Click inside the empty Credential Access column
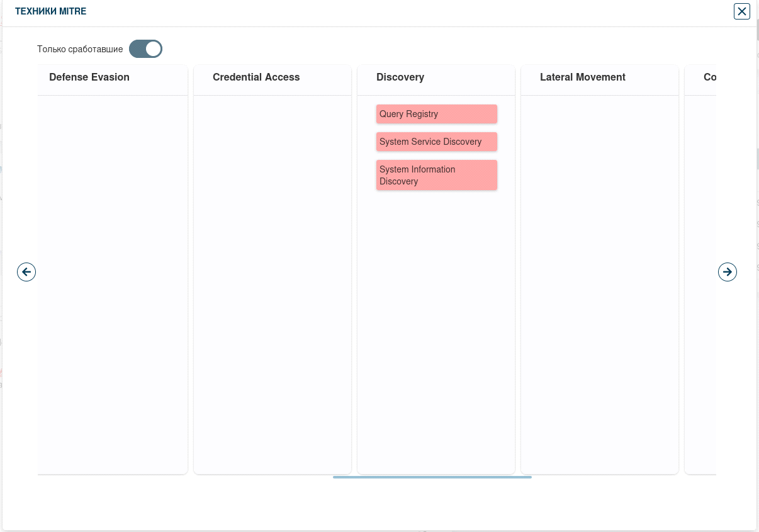This screenshot has height=532, width=759. pos(273,283)
